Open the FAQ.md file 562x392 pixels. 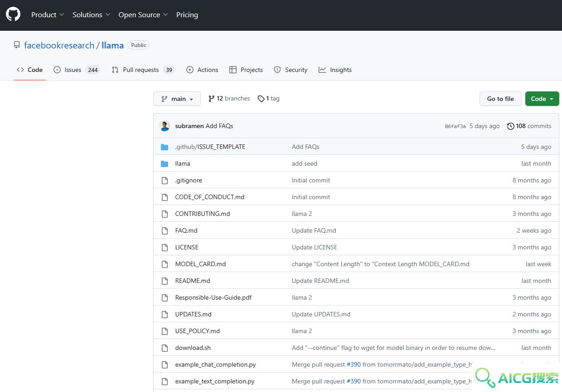point(186,231)
